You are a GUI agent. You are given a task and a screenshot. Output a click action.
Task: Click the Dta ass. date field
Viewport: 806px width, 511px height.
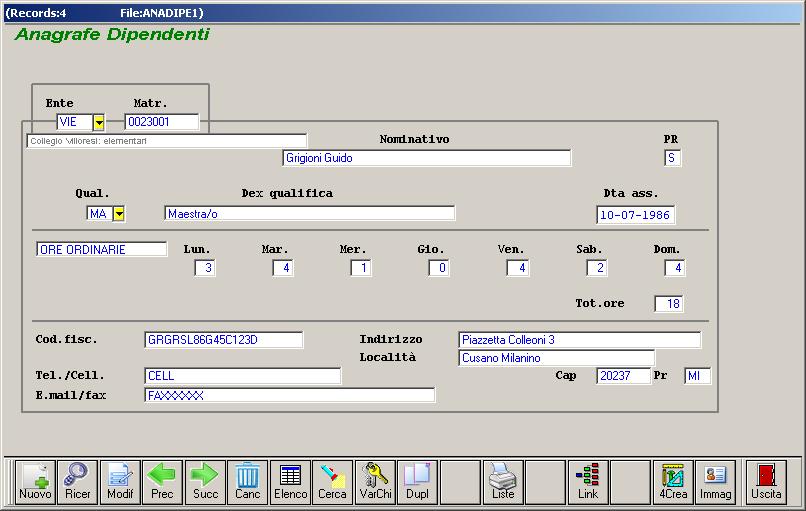point(636,215)
